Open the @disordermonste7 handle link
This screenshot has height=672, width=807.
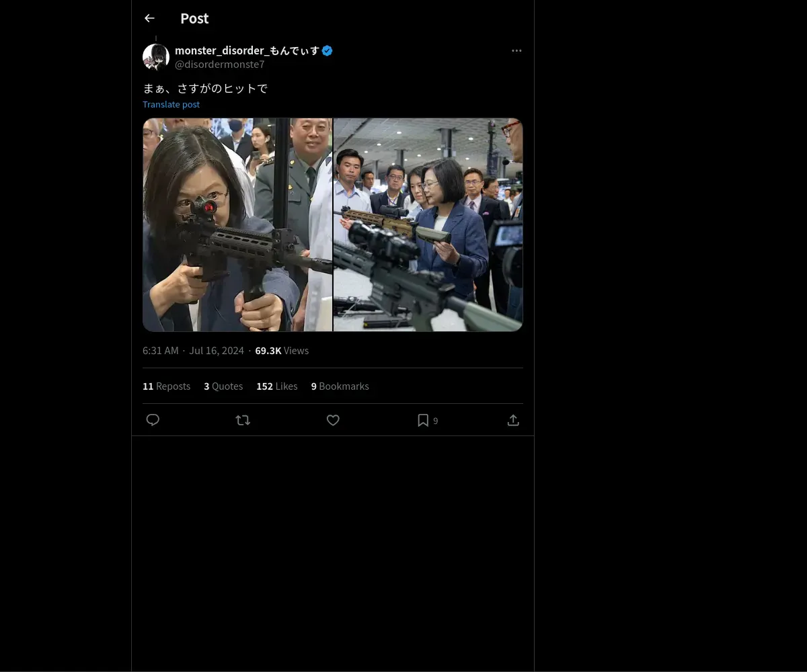(x=219, y=65)
